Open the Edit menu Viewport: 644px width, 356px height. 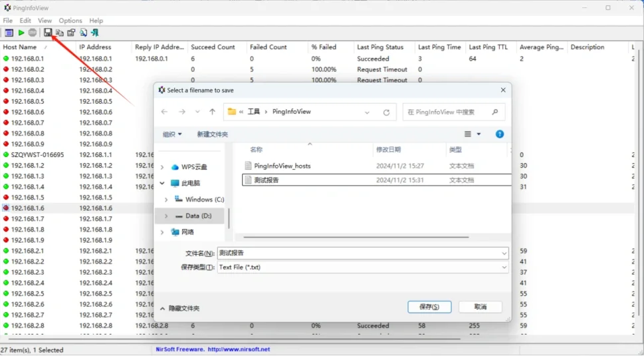coord(25,21)
